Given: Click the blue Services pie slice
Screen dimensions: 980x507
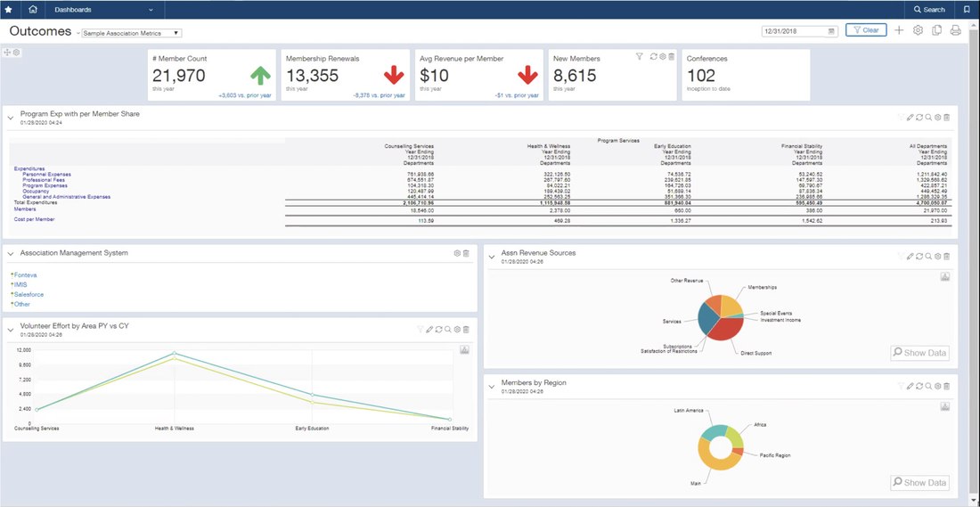Looking at the screenshot, I should 706,320.
